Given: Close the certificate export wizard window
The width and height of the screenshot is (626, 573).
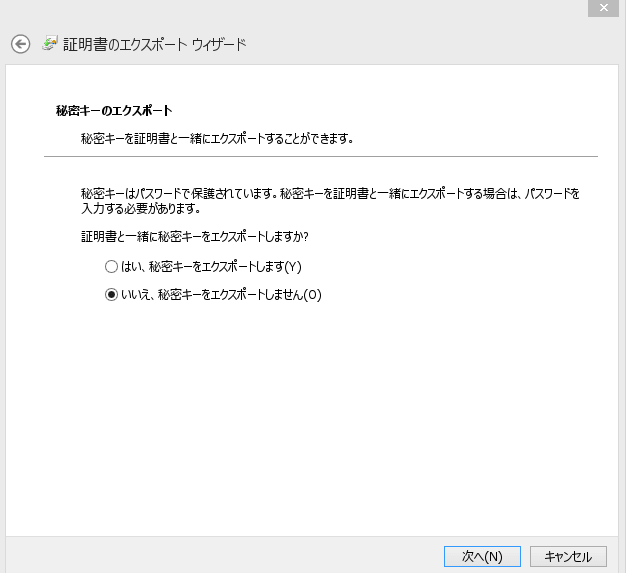Looking at the screenshot, I should point(603,8).
